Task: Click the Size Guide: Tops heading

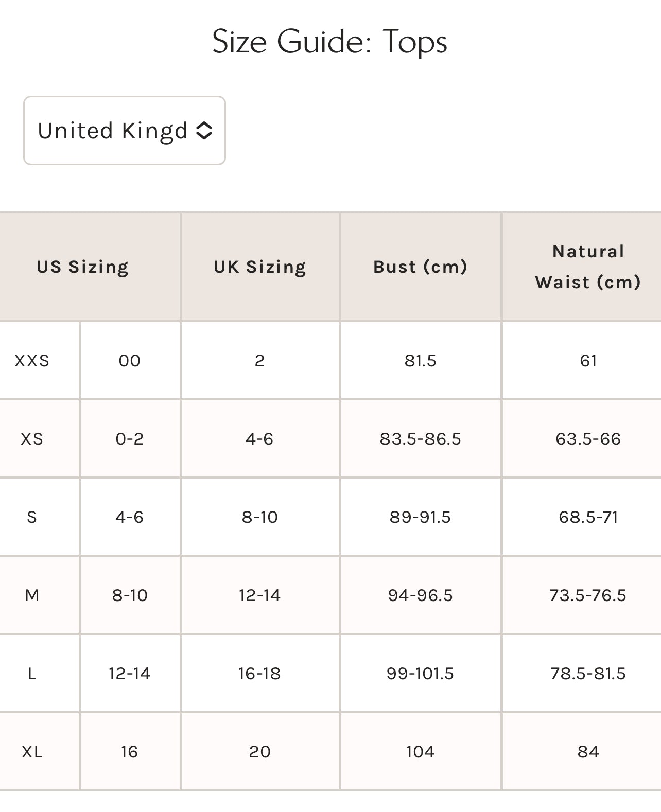Action: point(329,42)
